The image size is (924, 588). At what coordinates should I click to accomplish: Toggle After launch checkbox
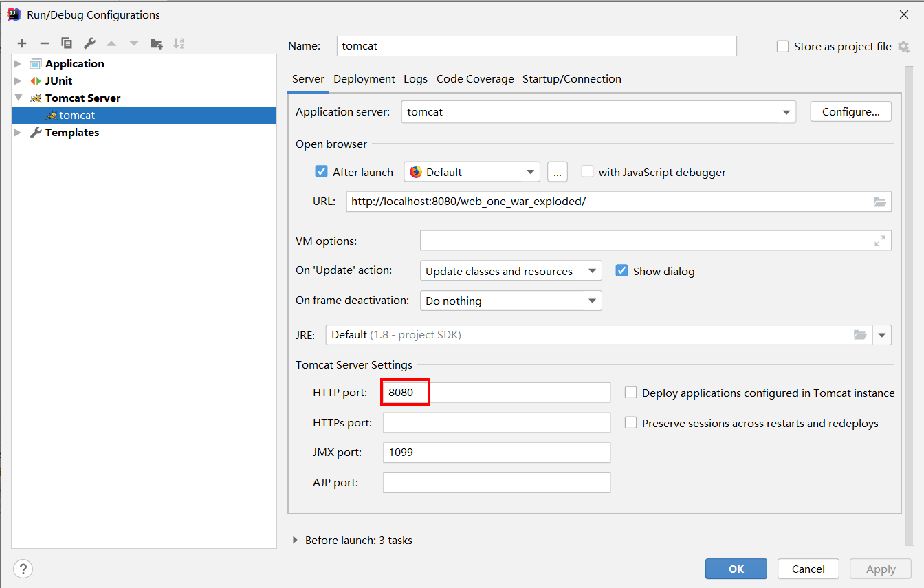point(321,172)
